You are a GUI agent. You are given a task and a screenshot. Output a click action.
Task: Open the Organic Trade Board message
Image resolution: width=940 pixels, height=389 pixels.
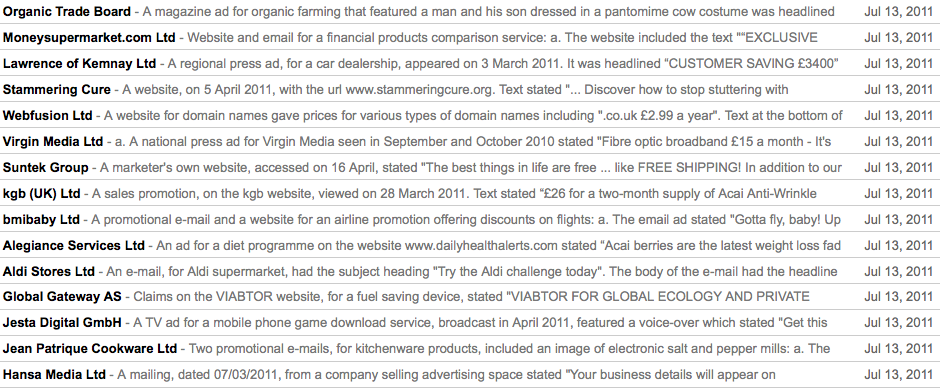point(470,11)
